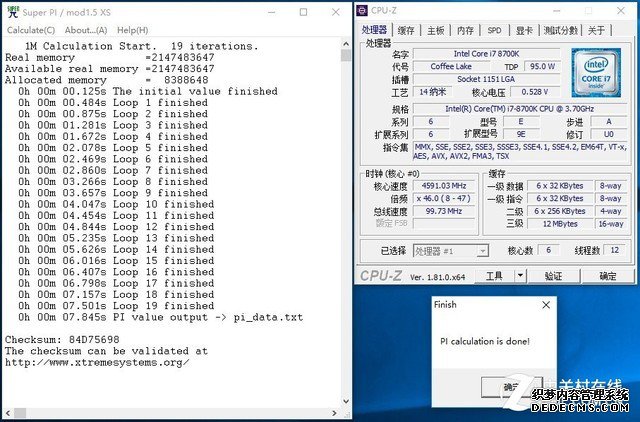Click the '99.73 MHz' bus speed value
This screenshot has height=422, width=640.
(444, 211)
